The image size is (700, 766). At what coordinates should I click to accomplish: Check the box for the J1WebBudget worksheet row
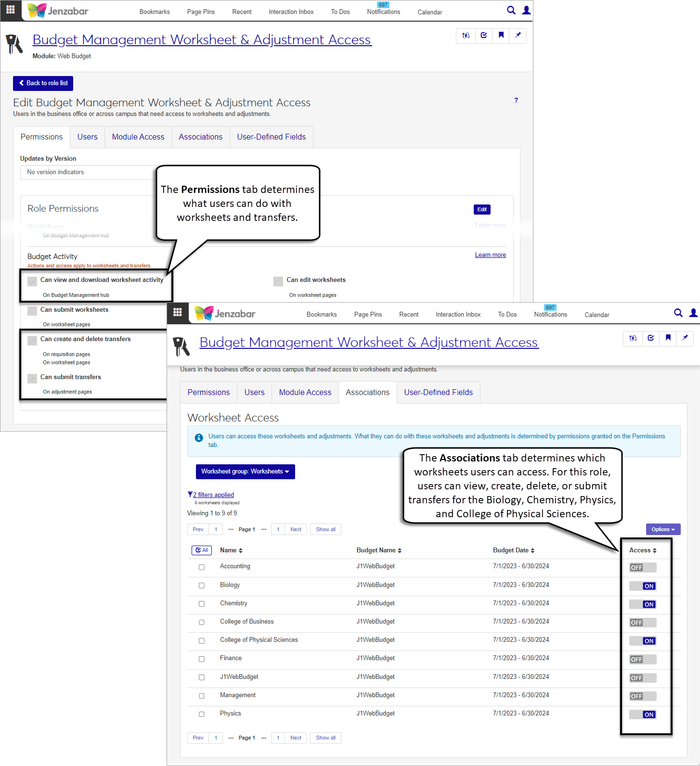202,677
